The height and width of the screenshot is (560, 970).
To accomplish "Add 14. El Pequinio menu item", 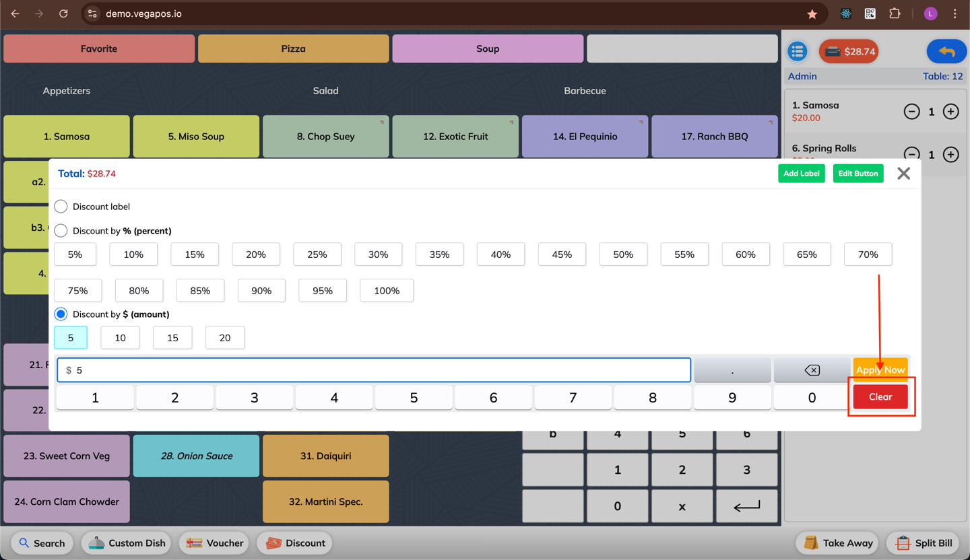I will (585, 137).
